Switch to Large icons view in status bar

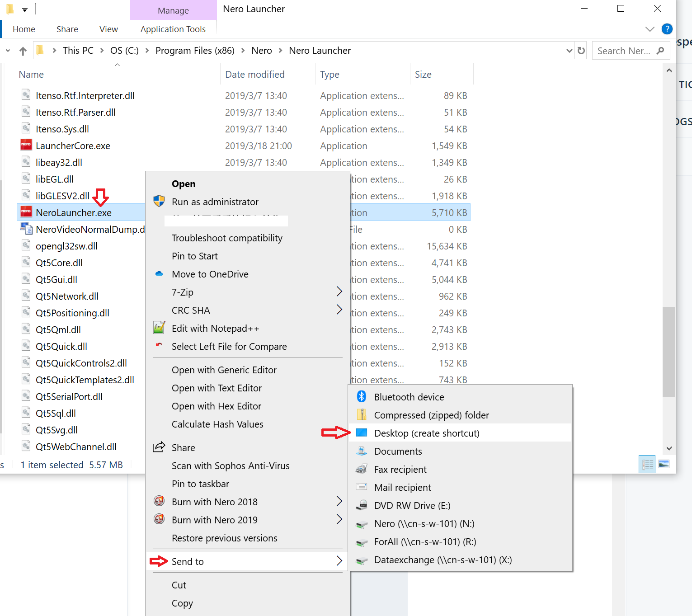point(664,464)
